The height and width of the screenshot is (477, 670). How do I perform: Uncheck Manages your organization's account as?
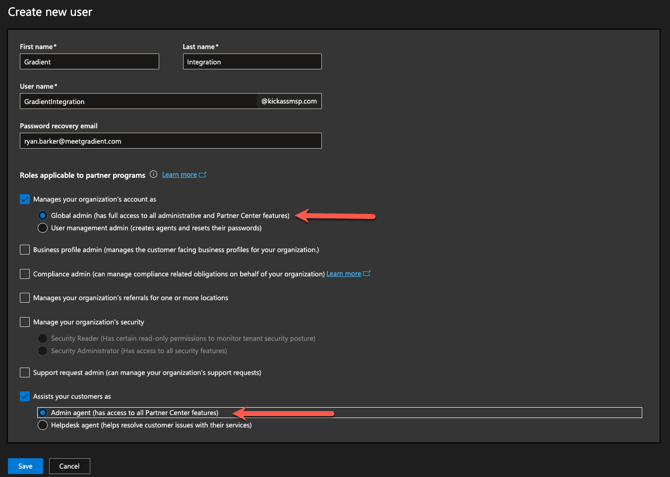click(x=25, y=199)
